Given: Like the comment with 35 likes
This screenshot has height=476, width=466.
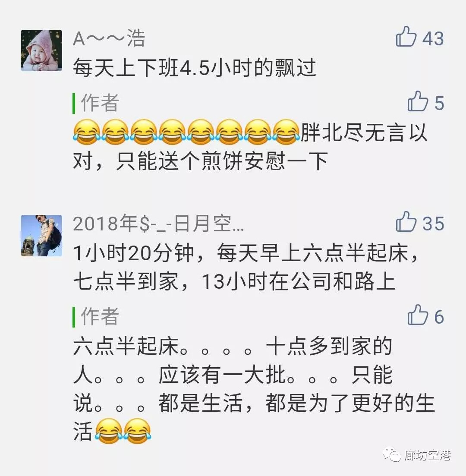Looking at the screenshot, I should pyautogui.click(x=406, y=222).
